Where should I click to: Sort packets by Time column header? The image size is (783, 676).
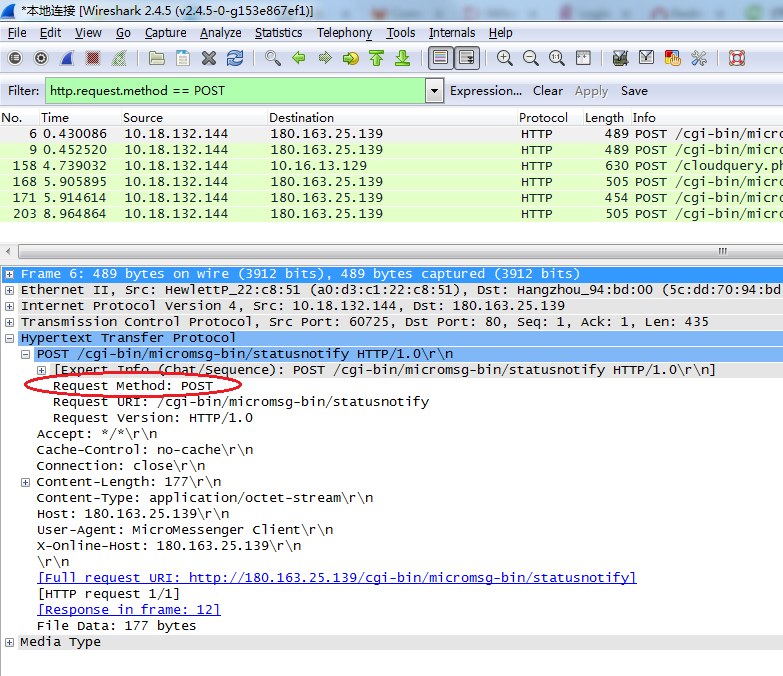pos(80,118)
